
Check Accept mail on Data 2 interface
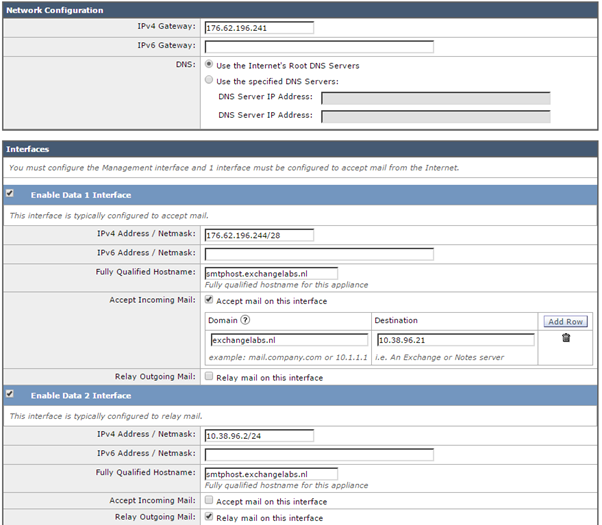(209, 501)
